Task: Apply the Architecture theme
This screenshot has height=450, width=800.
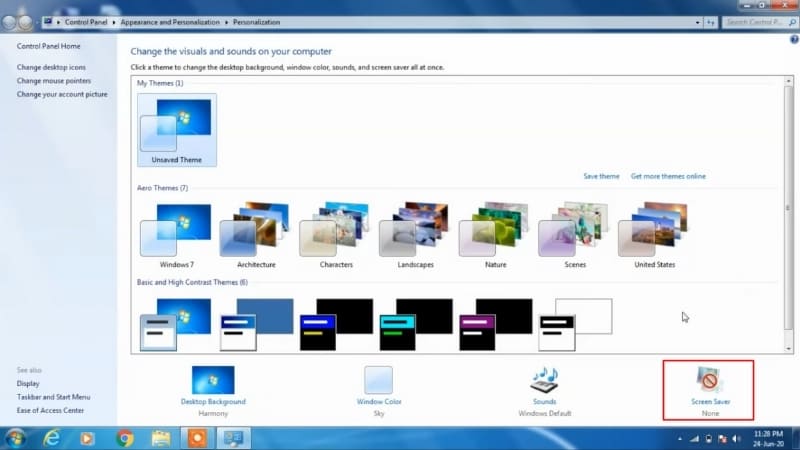Action: (x=256, y=236)
